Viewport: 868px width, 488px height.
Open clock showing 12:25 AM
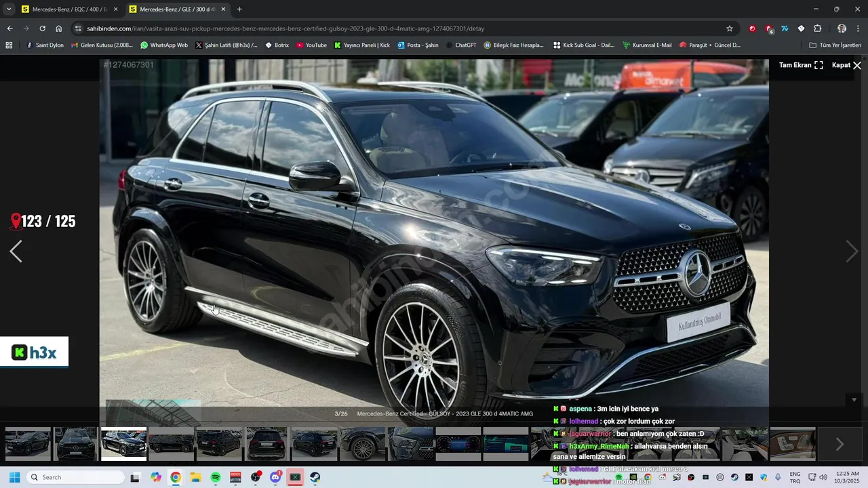[848, 477]
